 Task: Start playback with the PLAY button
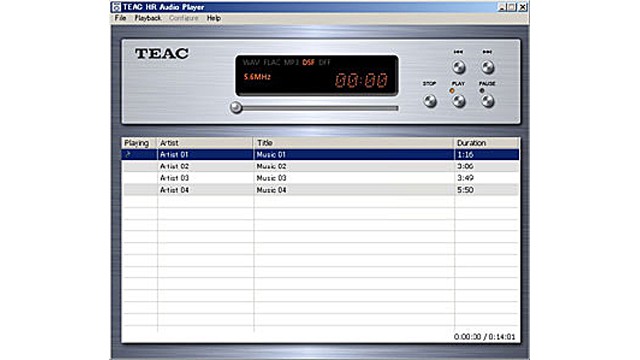pyautogui.click(x=458, y=101)
